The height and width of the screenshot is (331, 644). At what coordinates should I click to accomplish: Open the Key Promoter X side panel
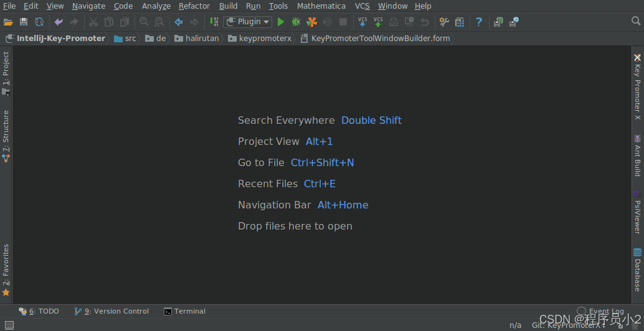coord(637,87)
